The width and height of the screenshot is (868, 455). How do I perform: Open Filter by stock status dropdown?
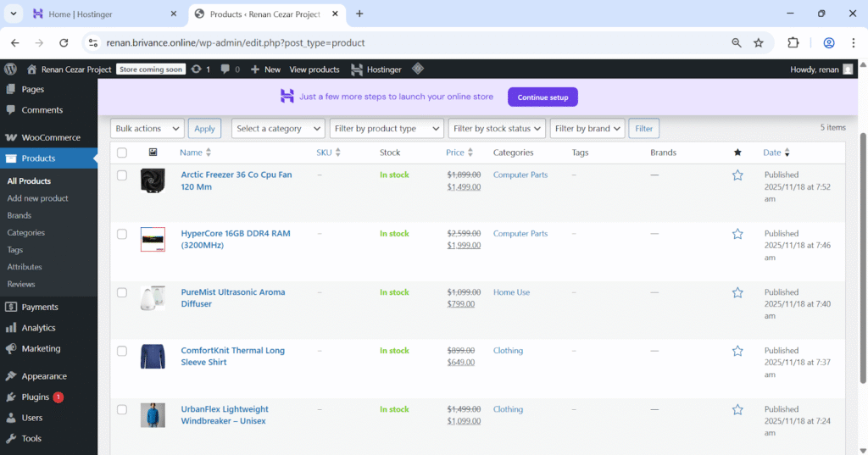click(x=497, y=129)
